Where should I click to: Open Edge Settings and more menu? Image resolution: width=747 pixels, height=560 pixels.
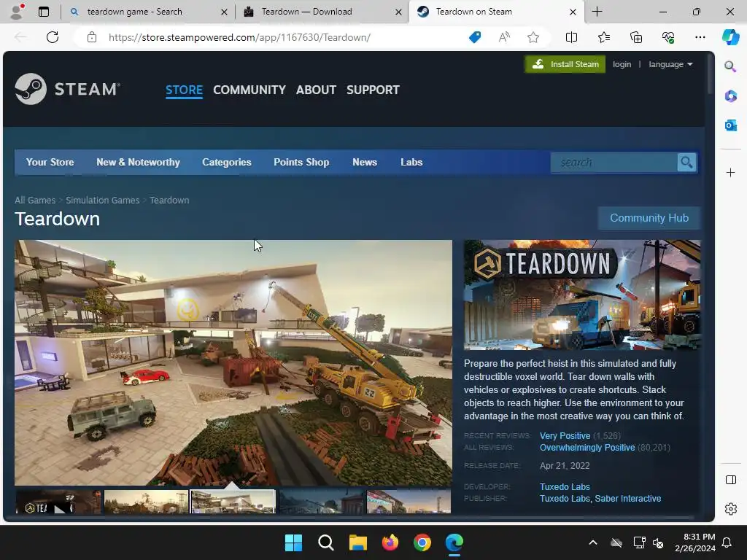click(700, 37)
